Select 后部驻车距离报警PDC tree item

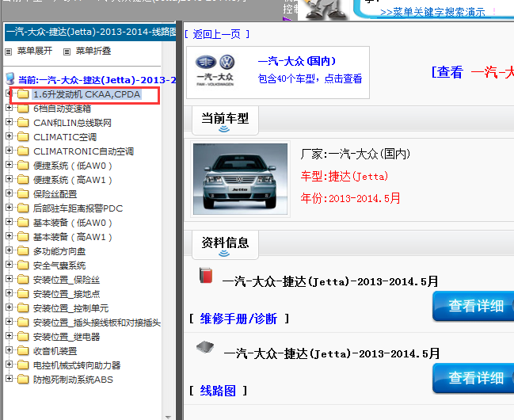click(x=78, y=208)
